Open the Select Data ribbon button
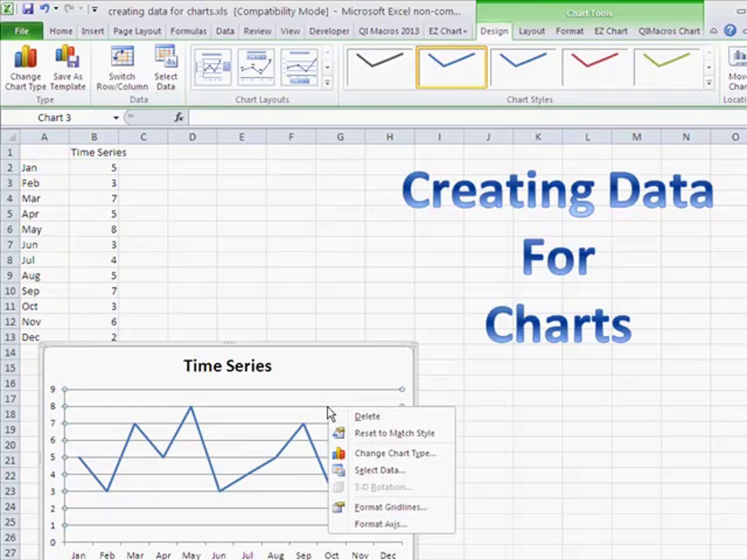This screenshot has height=560, width=747. pyautogui.click(x=166, y=68)
